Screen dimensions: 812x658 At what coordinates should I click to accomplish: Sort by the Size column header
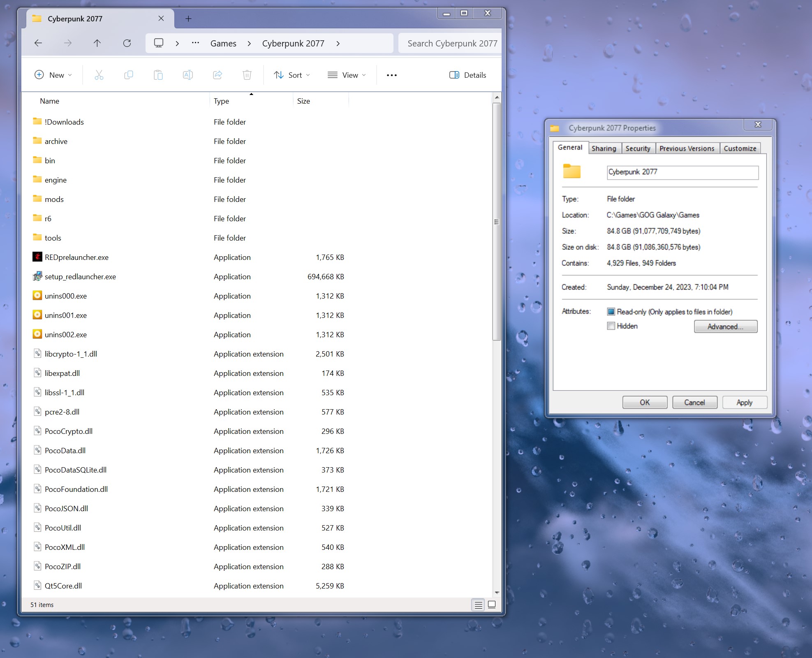tap(304, 101)
